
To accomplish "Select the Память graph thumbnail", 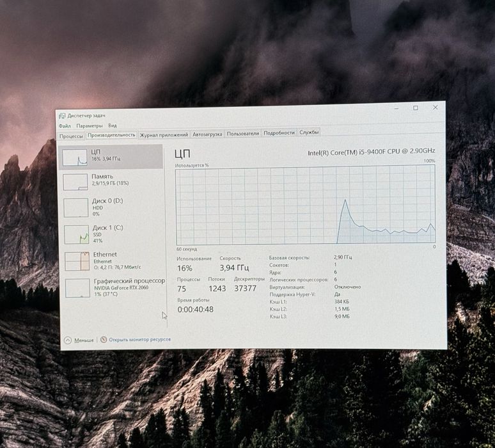I will (75, 182).
